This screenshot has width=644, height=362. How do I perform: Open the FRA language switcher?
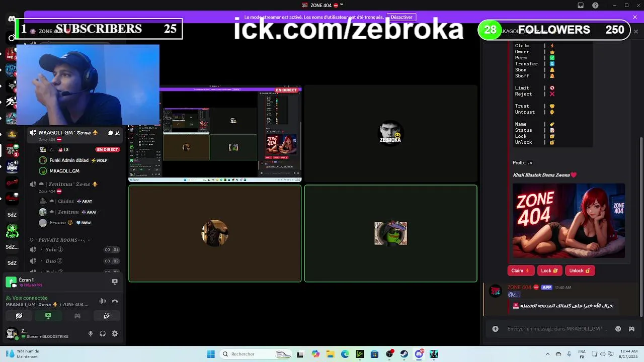[x=582, y=353]
